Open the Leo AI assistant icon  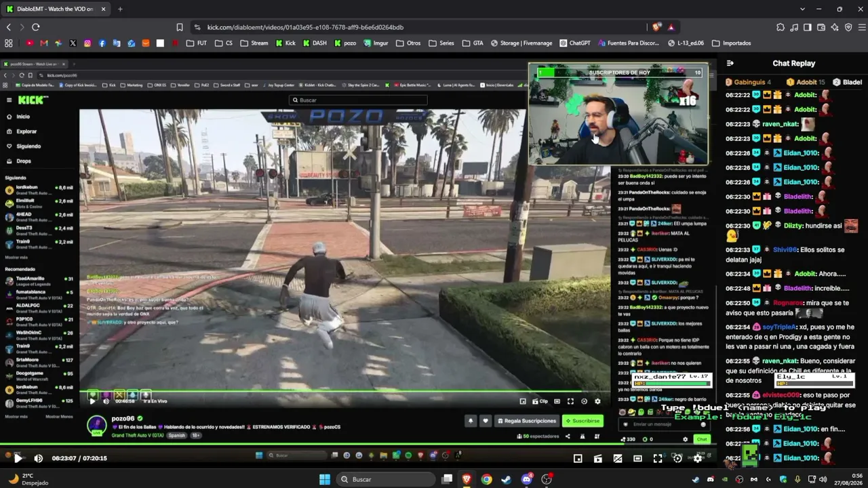[835, 27]
